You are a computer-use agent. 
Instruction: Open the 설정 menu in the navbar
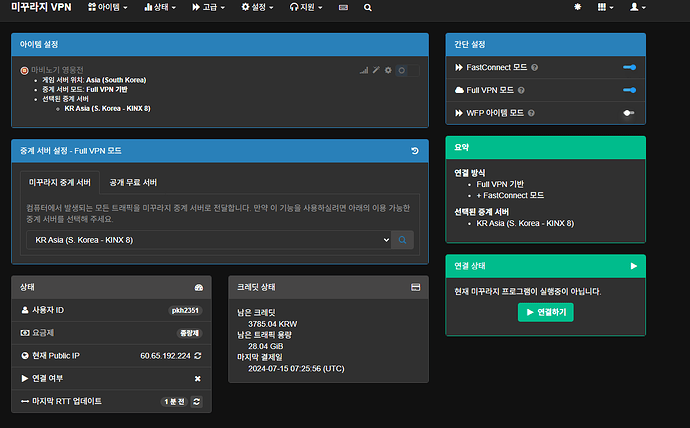click(257, 7)
